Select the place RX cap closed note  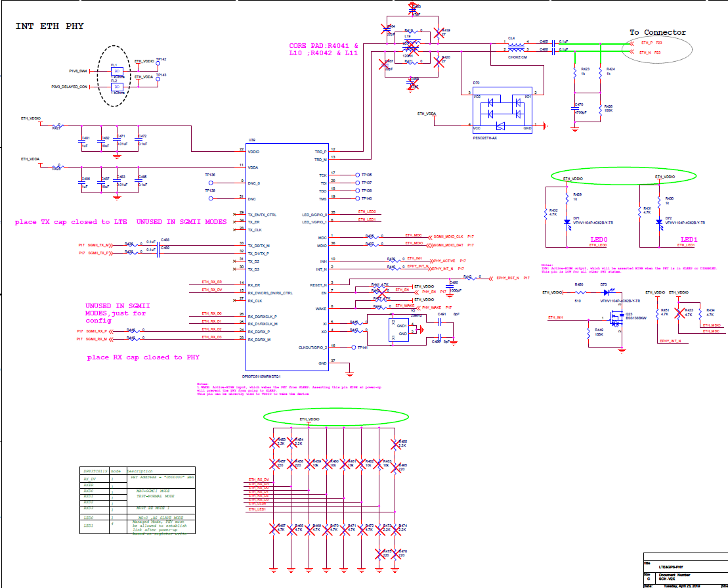pyautogui.click(x=143, y=357)
